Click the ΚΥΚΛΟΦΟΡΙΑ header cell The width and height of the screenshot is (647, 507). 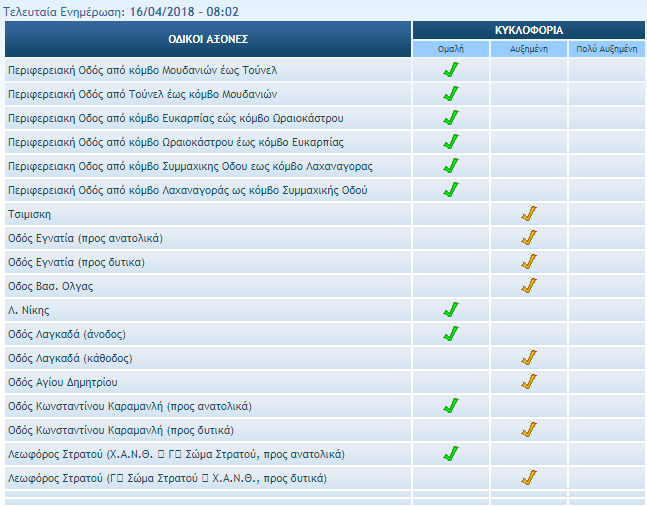[528, 31]
